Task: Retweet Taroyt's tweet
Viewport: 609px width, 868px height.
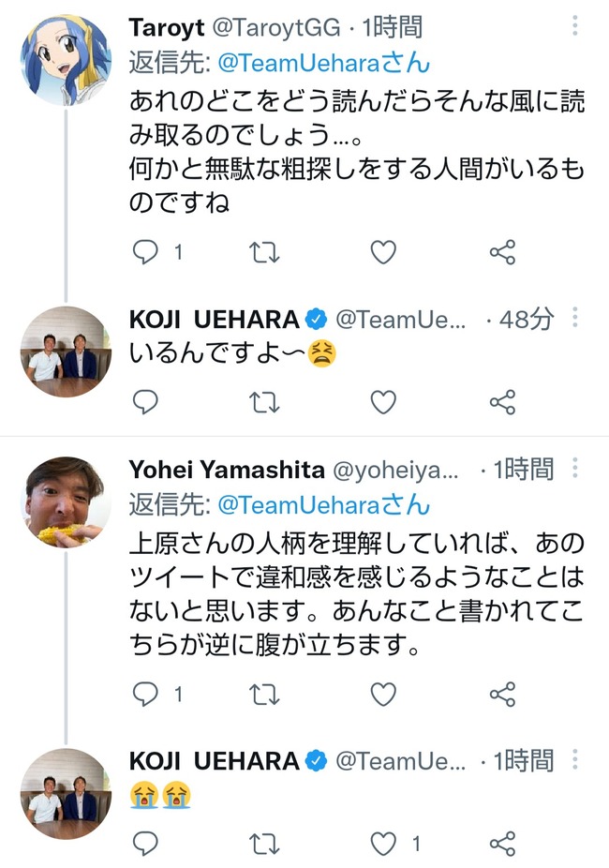Action: [264, 252]
